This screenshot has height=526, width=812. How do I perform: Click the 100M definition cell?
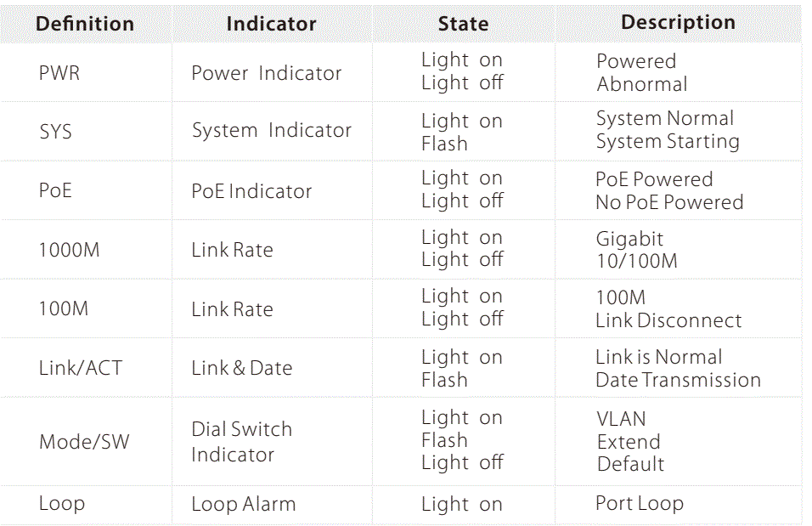(63, 309)
